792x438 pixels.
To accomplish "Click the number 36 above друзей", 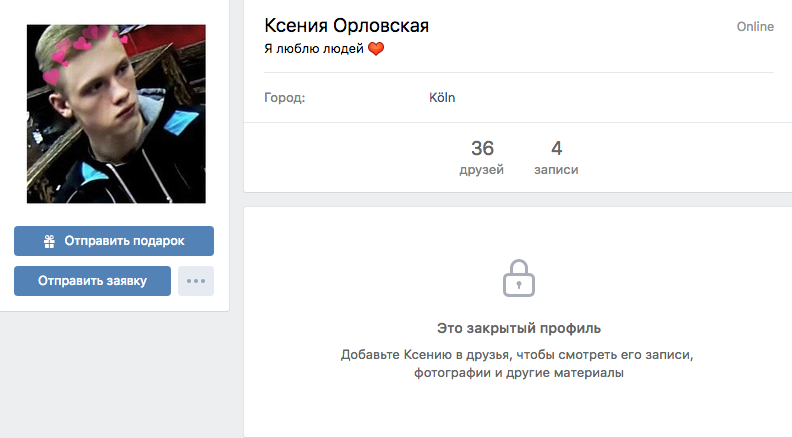I will click(482, 148).
